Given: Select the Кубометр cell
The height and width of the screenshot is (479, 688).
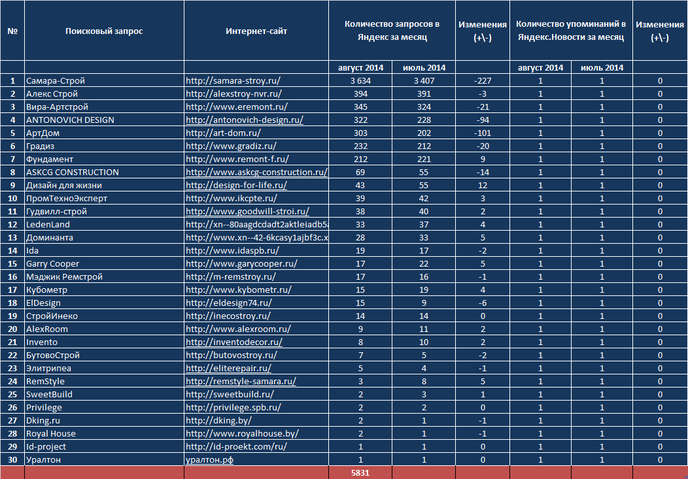Looking at the screenshot, I should [104, 290].
